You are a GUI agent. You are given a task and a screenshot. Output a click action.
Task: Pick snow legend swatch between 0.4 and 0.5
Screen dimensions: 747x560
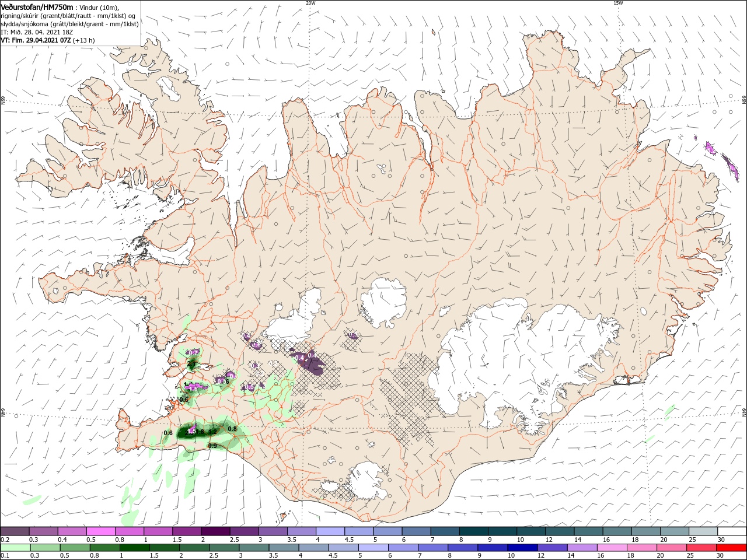point(72,531)
